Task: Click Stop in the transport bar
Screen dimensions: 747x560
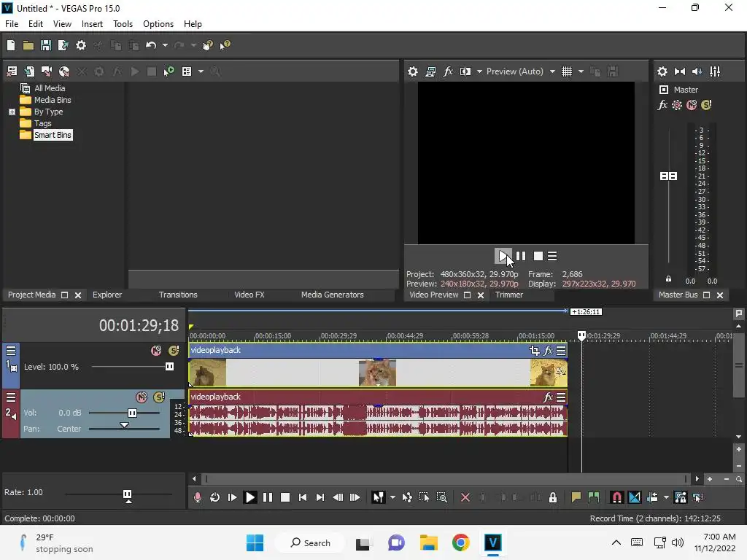Action: click(285, 497)
